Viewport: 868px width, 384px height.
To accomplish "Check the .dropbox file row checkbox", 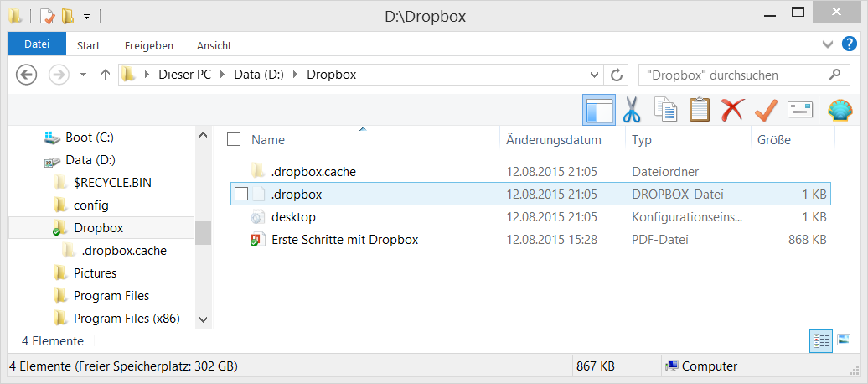I will coord(240,194).
